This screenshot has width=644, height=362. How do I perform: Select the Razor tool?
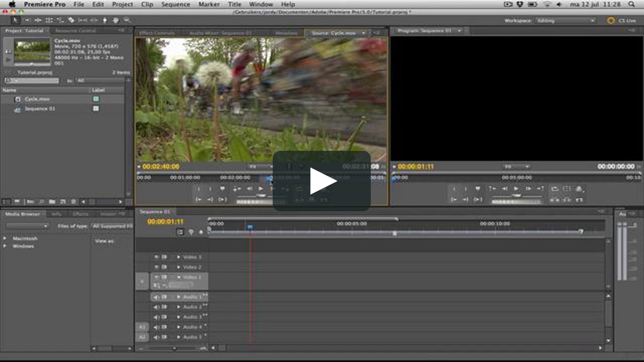(71, 20)
